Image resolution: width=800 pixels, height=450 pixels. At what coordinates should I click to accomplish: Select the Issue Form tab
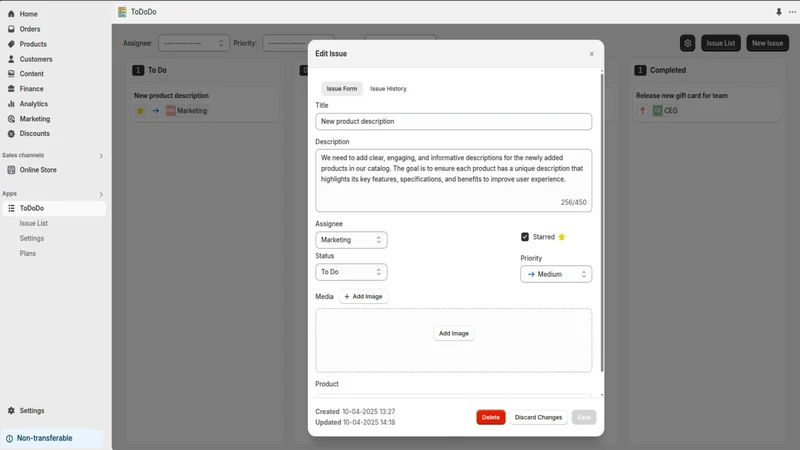[x=342, y=89]
